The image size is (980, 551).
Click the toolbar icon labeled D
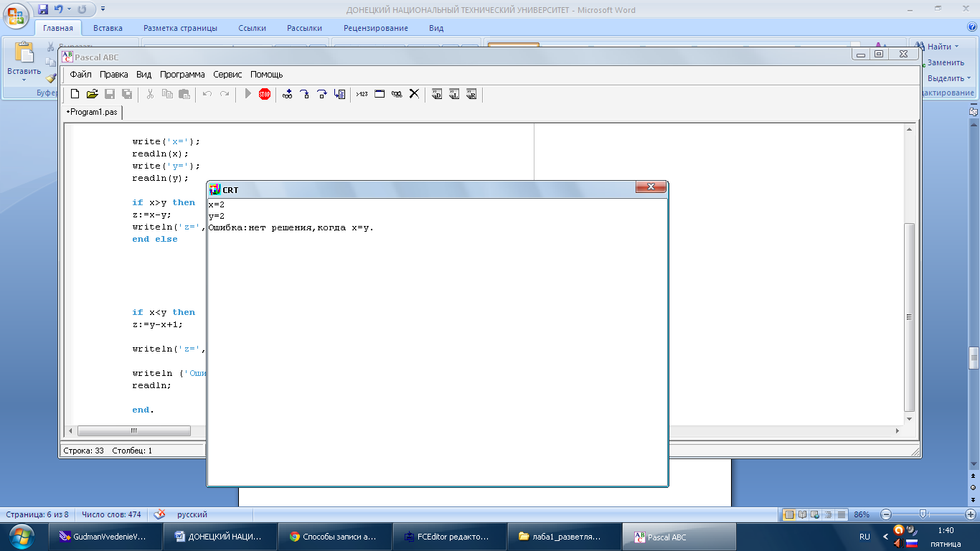point(437,94)
